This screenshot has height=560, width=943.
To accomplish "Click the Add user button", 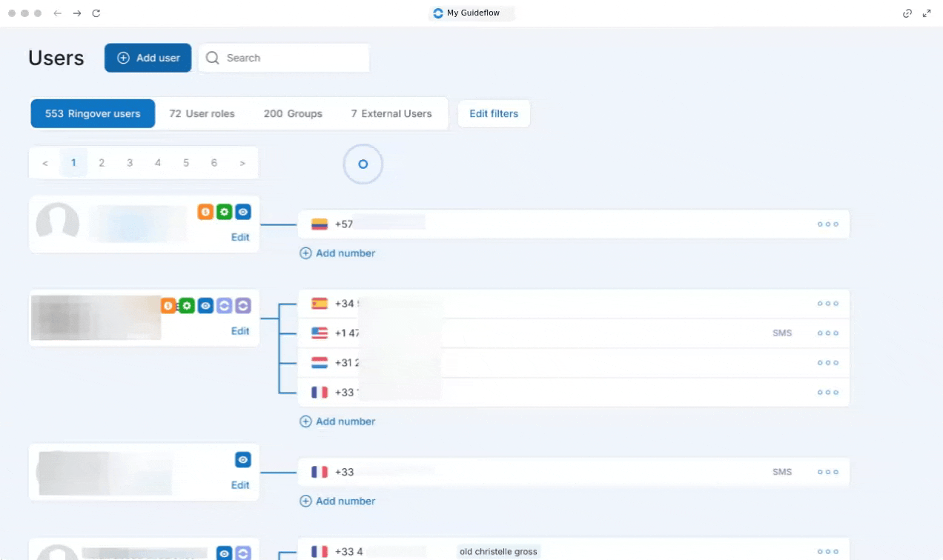I will (x=148, y=58).
